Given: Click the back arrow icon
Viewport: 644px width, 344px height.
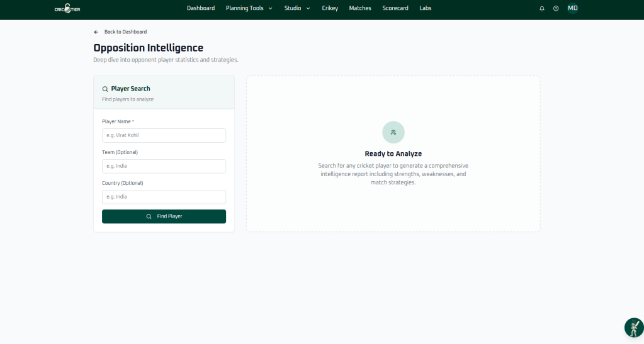Looking at the screenshot, I should pyautogui.click(x=96, y=32).
